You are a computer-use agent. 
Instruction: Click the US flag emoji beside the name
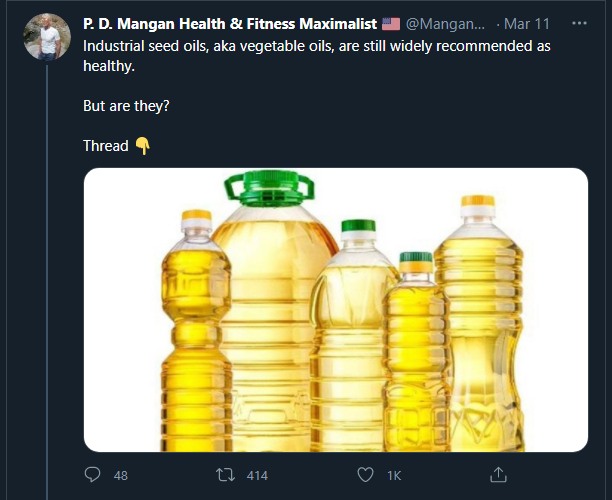390,23
